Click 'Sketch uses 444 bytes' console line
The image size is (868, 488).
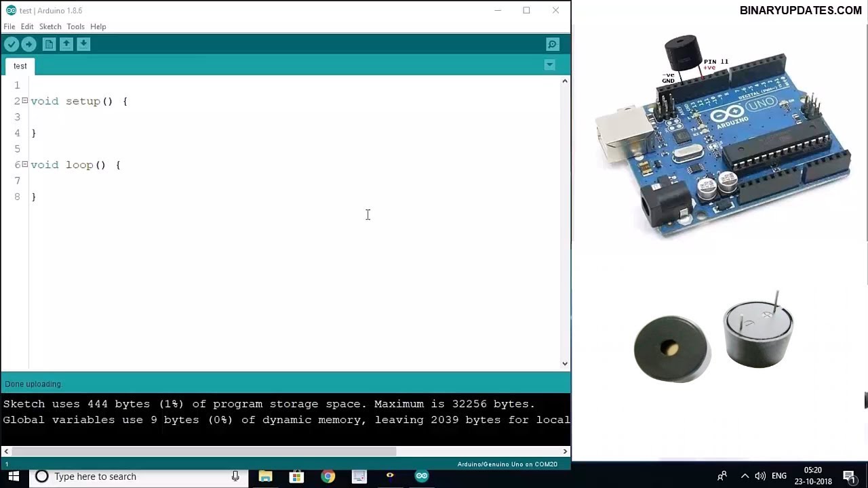[269, 404]
